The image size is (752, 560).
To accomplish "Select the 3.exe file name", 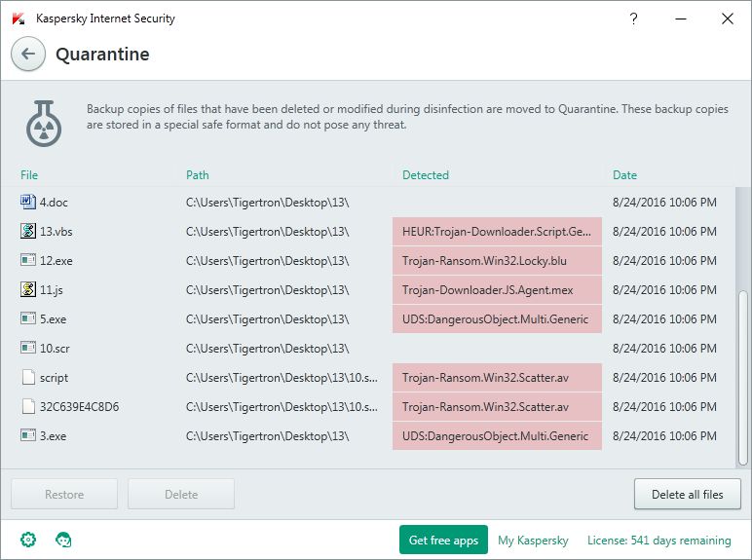I will coord(54,436).
